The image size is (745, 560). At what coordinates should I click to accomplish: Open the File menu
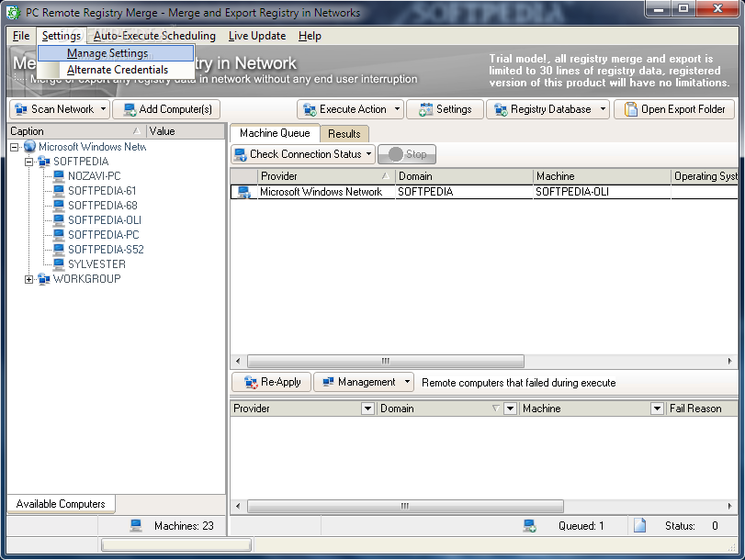coord(21,36)
